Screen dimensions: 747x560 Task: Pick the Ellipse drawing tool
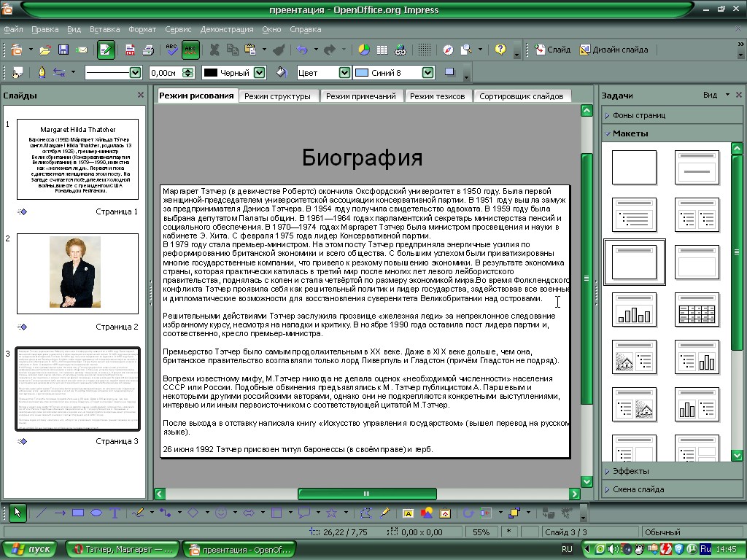click(96, 513)
